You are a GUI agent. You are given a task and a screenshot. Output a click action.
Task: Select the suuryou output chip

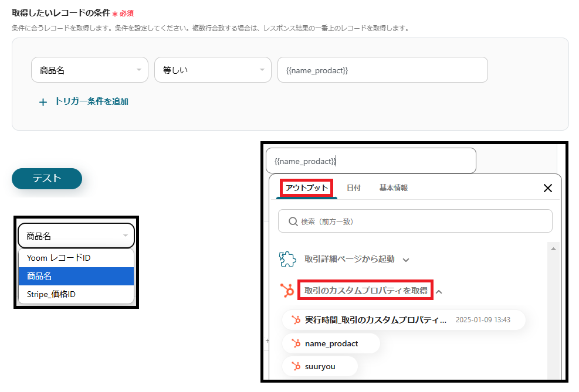(320, 366)
